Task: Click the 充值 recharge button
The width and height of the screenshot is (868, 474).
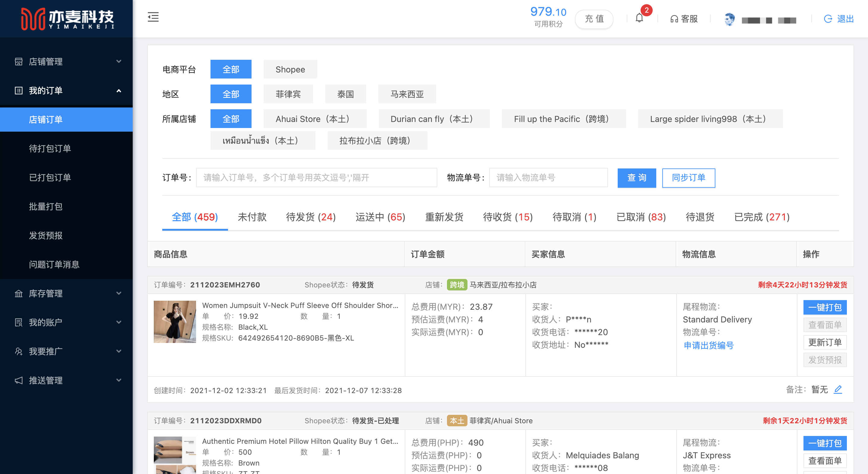Action: (594, 19)
